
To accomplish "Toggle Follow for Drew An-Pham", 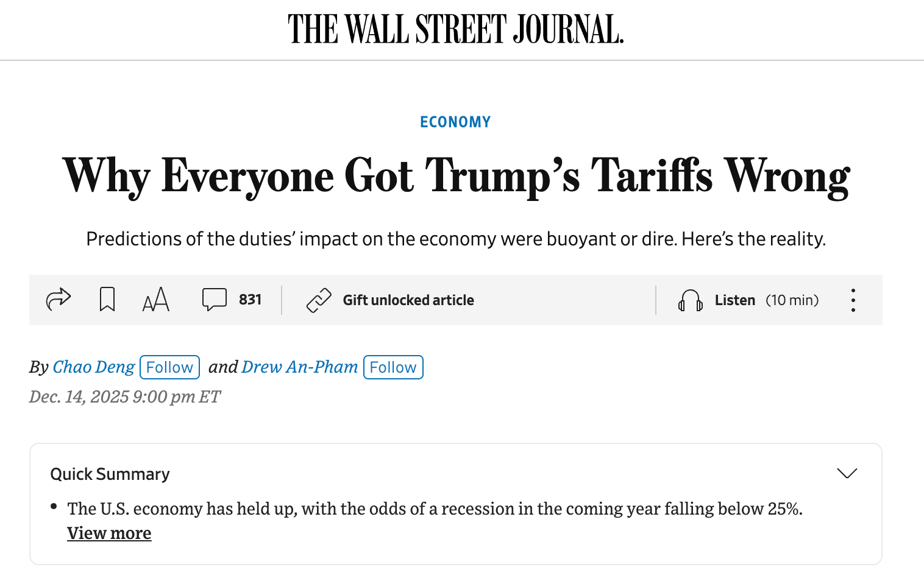I will pyautogui.click(x=393, y=367).
